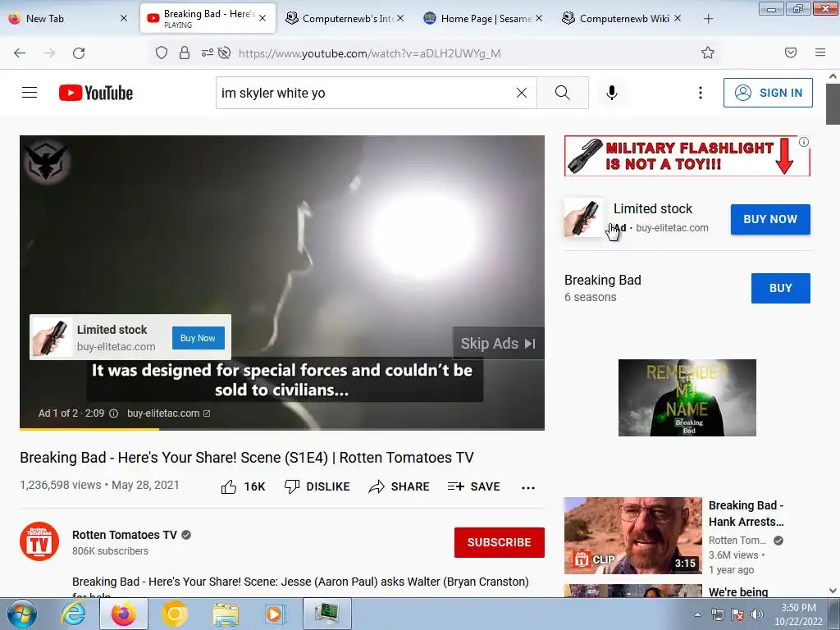Go to the YouTube home logo
This screenshot has width=840, height=630.
(x=96, y=93)
